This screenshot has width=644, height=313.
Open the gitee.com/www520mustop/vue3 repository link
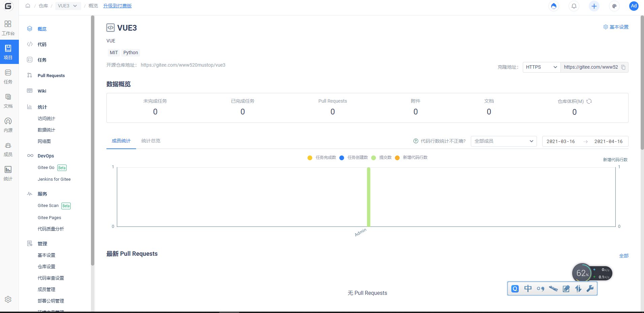coord(183,65)
